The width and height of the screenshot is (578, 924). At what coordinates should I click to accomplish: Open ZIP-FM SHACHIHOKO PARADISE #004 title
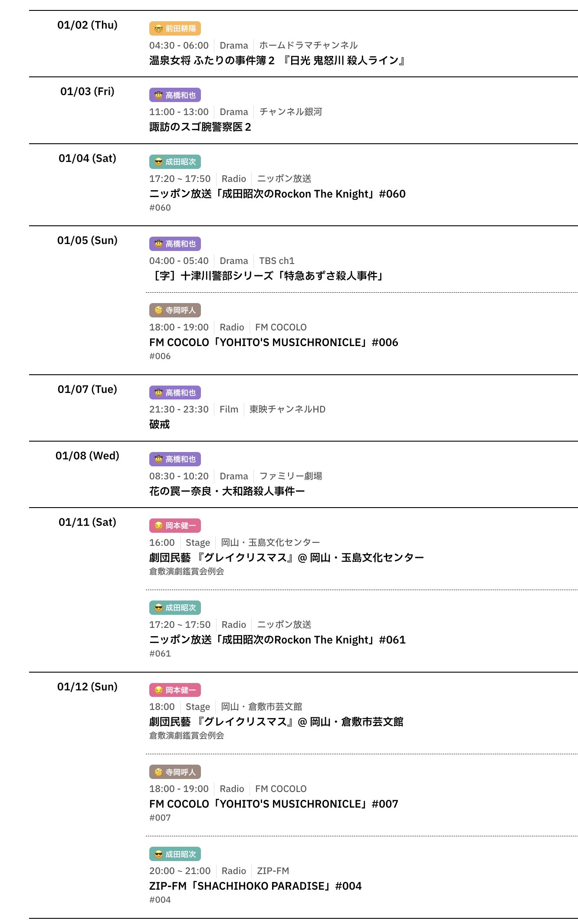pyautogui.click(x=255, y=886)
